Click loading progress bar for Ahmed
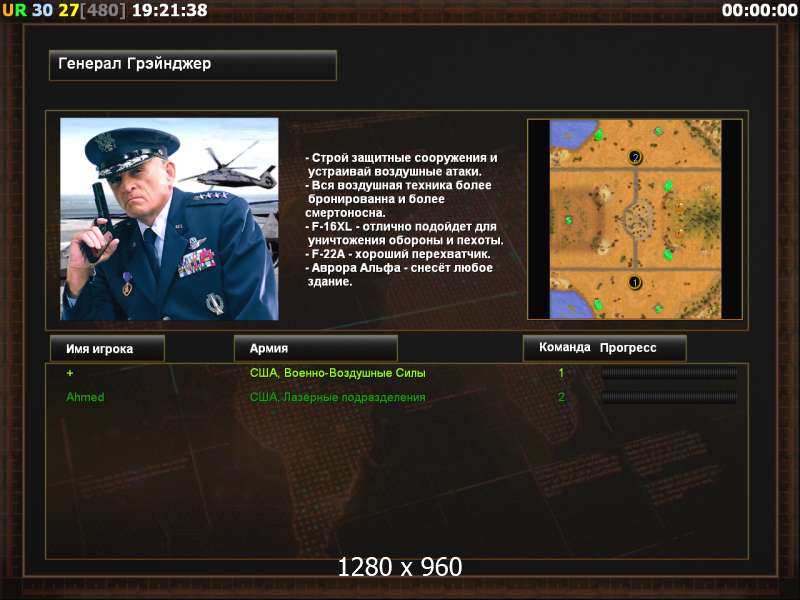The image size is (800, 600). coord(669,397)
